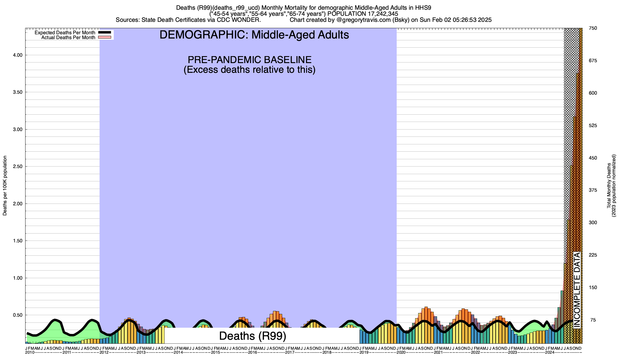Click the 0.50 left axis tick label

(18, 315)
